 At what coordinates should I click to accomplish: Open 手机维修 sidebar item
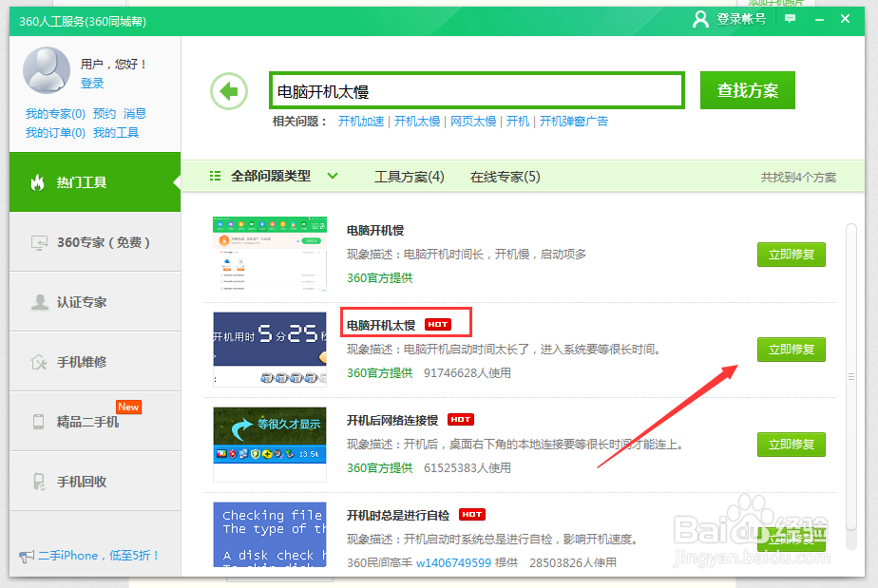(95, 362)
